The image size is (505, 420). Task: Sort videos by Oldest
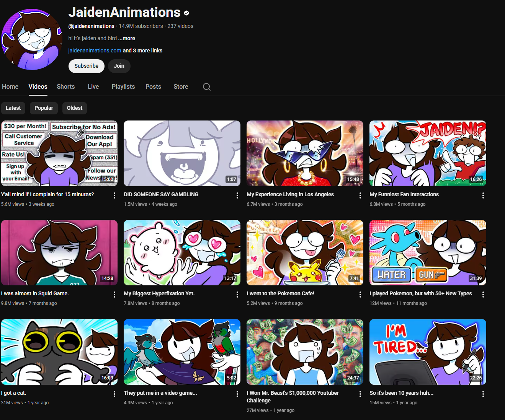[75, 108]
